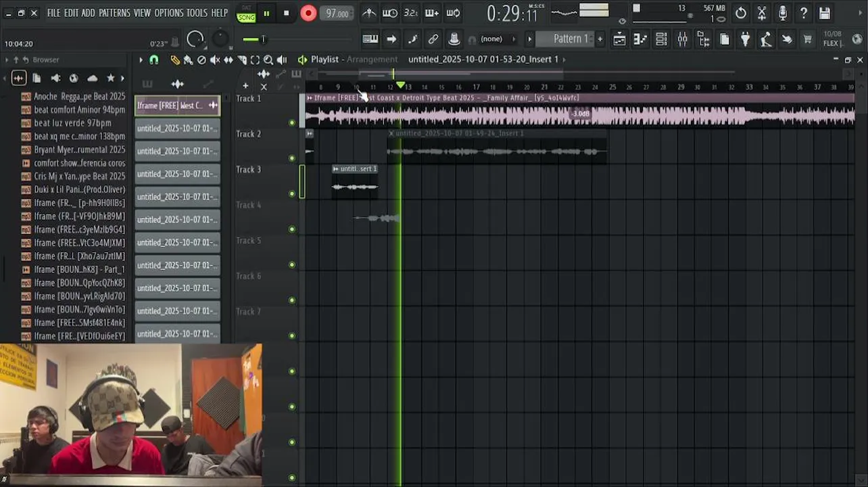Select the Mute tool in playlist toolbar
The image size is (868, 487).
(215, 60)
